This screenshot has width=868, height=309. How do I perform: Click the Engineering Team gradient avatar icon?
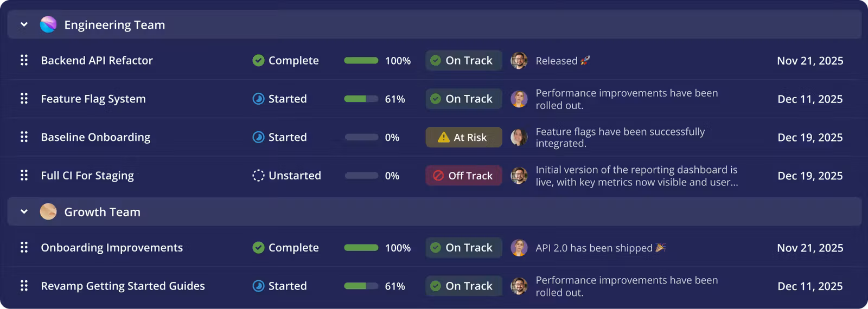(x=48, y=24)
